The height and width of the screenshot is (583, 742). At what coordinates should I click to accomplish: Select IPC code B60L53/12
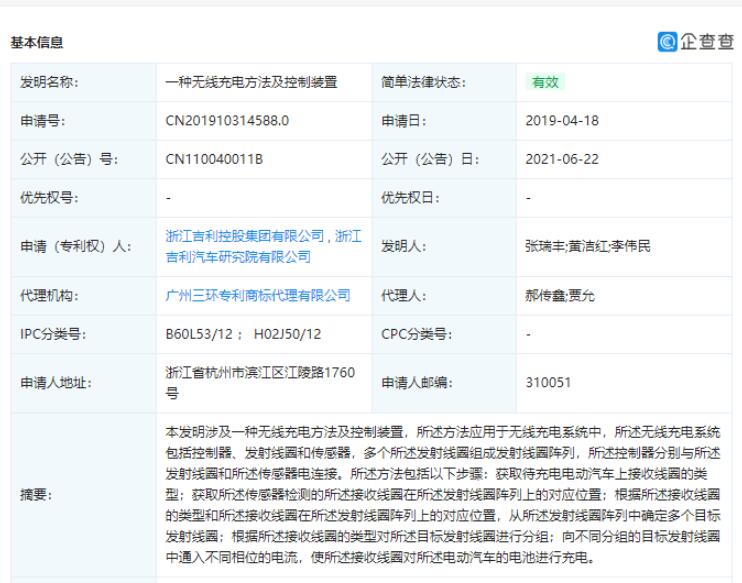click(199, 334)
